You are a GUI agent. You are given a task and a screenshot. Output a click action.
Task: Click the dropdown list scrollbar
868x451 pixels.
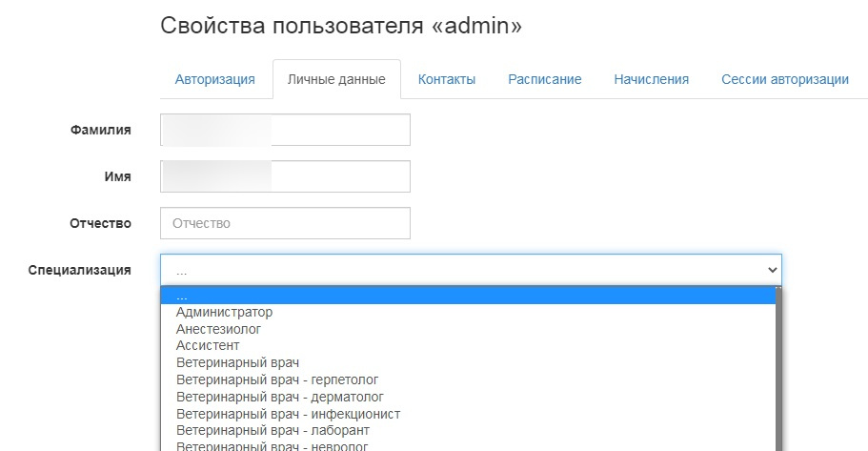778,369
